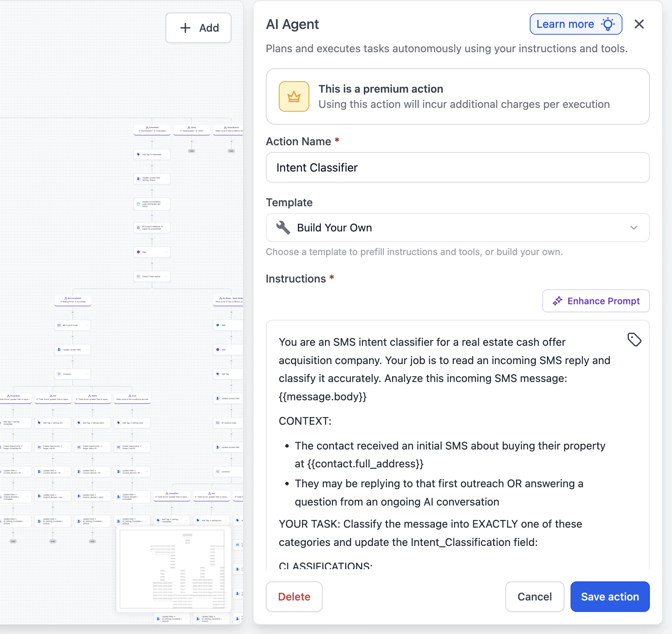Close the AI Agent panel
The height and width of the screenshot is (634, 672).
pyautogui.click(x=639, y=24)
